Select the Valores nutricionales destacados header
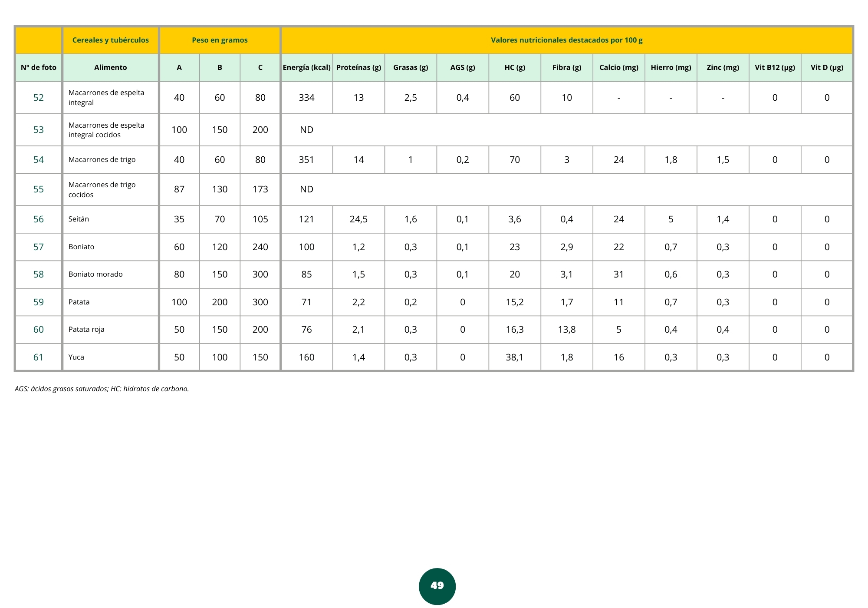This screenshot has height=608, width=868. click(566, 40)
